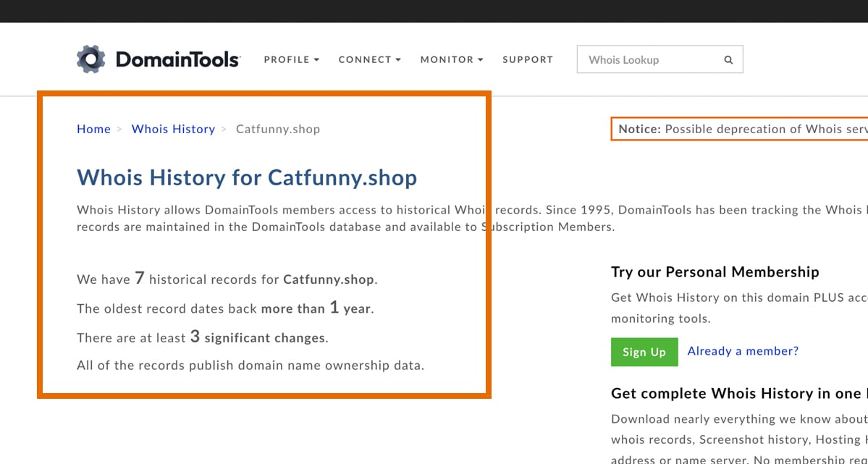Click 'Try our Personal Membership' heading
The height and width of the screenshot is (464, 868).
tap(715, 272)
